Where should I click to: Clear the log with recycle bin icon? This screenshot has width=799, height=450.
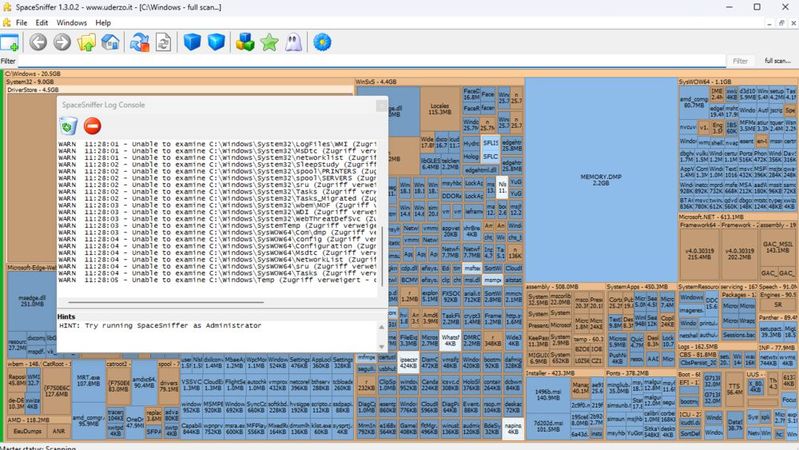pyautogui.click(x=68, y=125)
